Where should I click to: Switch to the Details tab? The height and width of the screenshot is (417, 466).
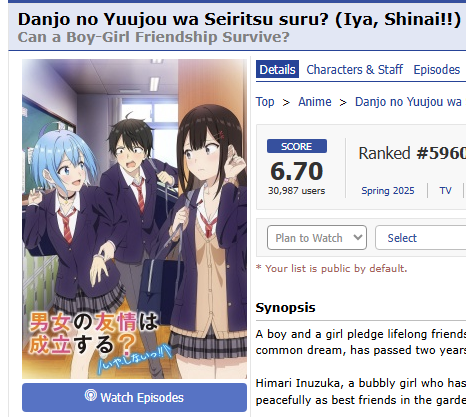click(x=277, y=69)
